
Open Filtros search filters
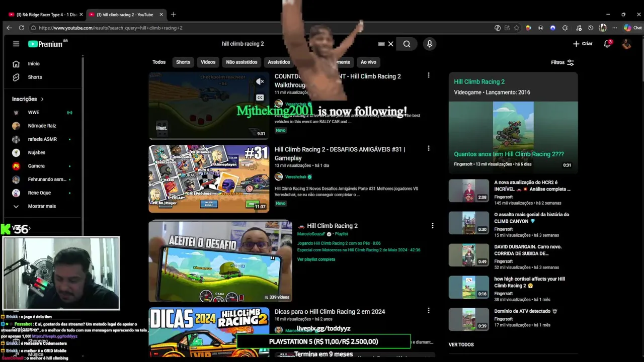[562, 62]
